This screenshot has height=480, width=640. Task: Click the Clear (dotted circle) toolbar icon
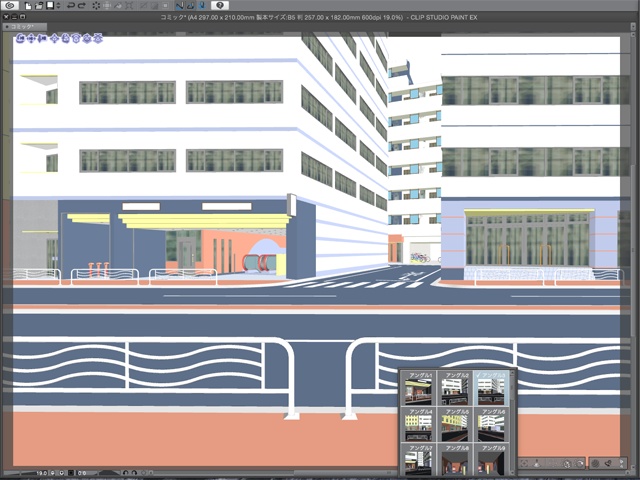click(x=96, y=6)
